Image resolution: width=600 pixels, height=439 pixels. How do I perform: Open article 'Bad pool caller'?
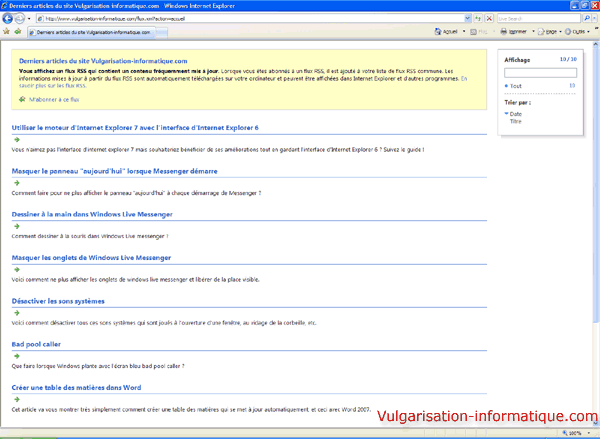click(x=36, y=344)
